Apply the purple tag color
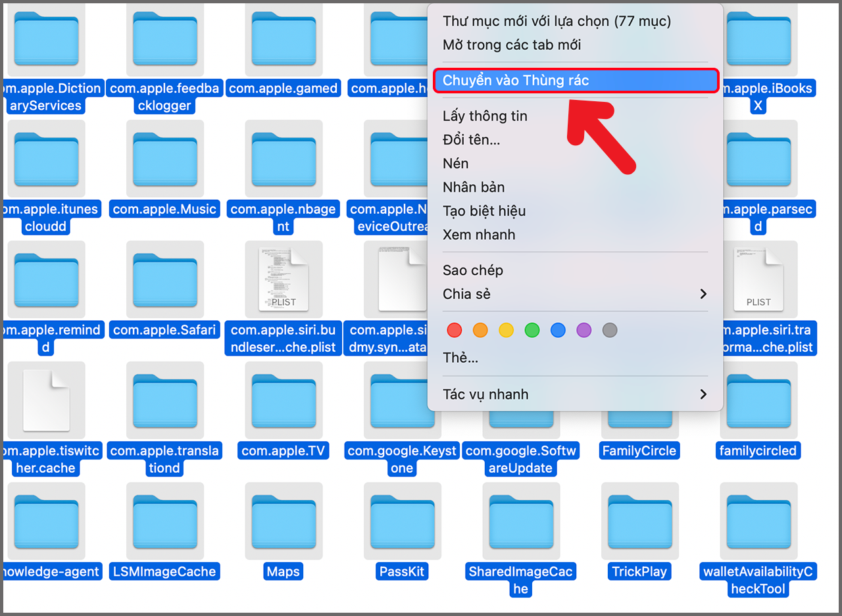Viewport: 842px width, 616px height. click(x=584, y=330)
